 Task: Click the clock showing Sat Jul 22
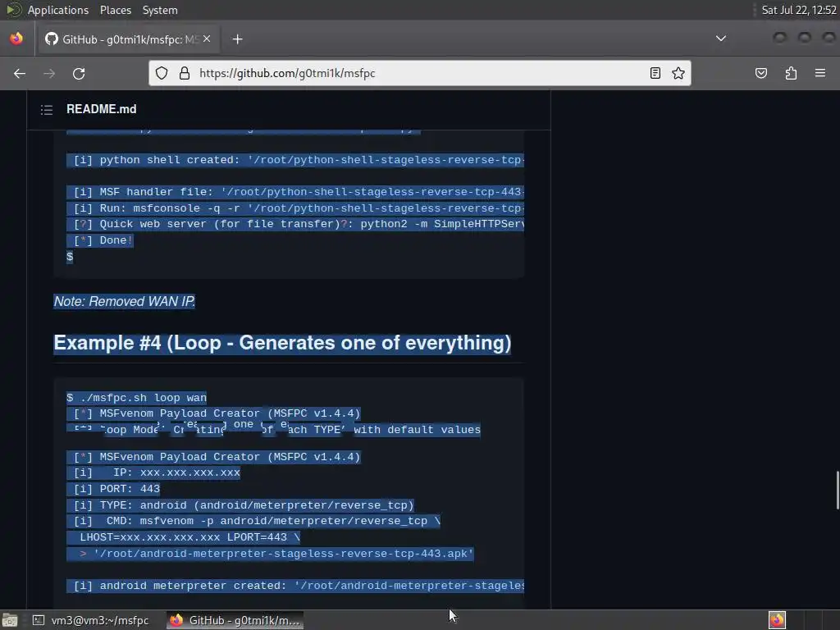click(x=799, y=10)
